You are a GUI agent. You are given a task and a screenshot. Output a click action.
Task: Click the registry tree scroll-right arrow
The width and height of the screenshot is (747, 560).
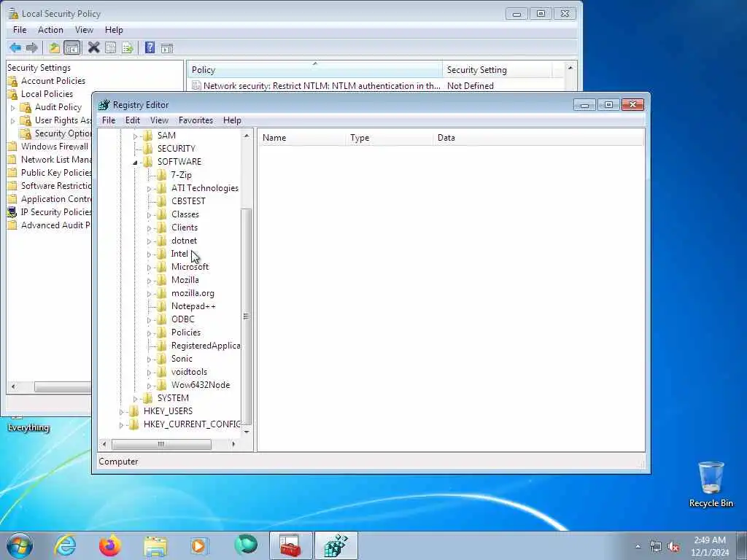tap(233, 444)
